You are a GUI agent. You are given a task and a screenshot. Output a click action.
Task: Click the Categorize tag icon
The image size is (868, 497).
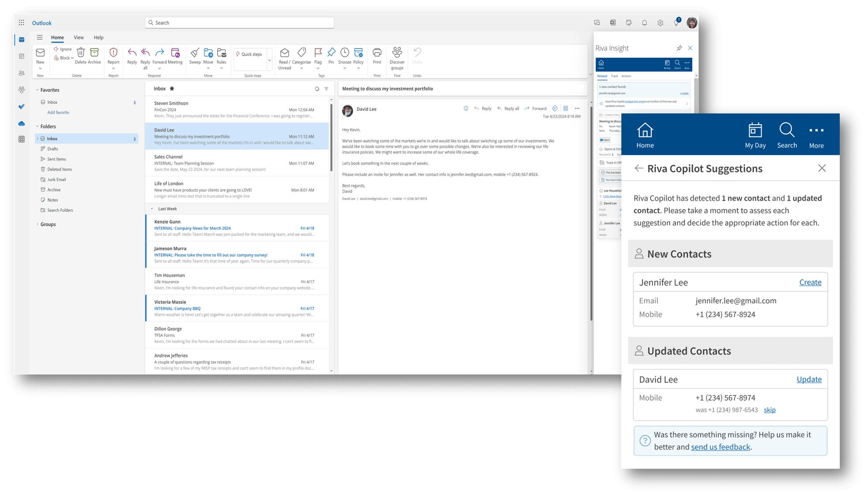click(x=302, y=53)
